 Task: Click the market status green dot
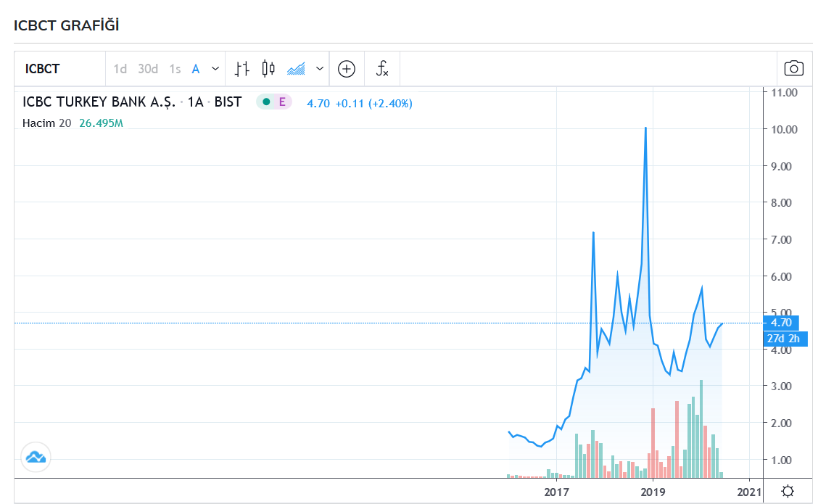pos(267,102)
